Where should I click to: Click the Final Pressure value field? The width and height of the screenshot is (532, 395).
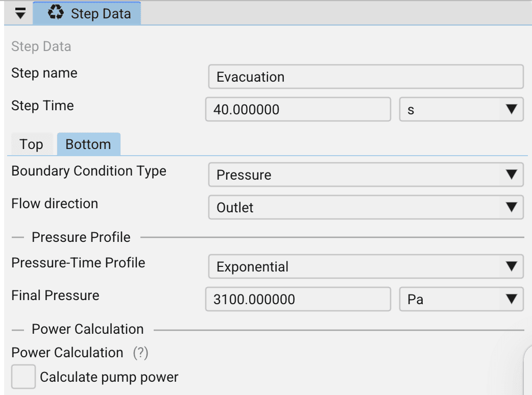click(x=298, y=299)
